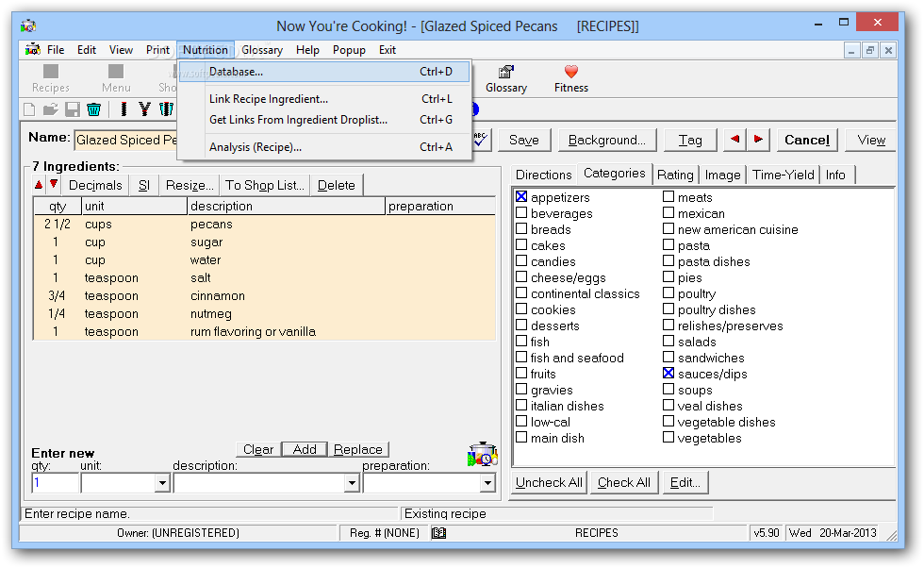The height and width of the screenshot is (568, 924).
Task: Check the main dish category
Action: (521, 437)
